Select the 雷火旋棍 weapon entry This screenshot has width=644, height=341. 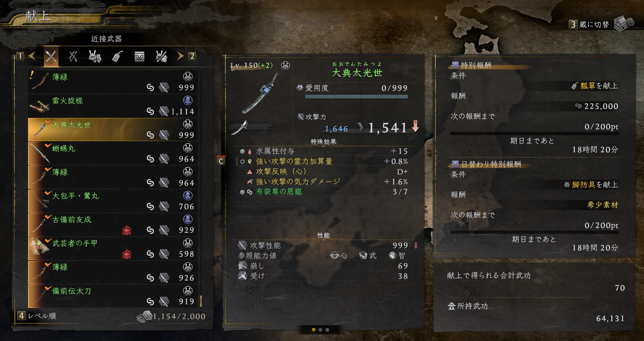pyautogui.click(x=113, y=106)
